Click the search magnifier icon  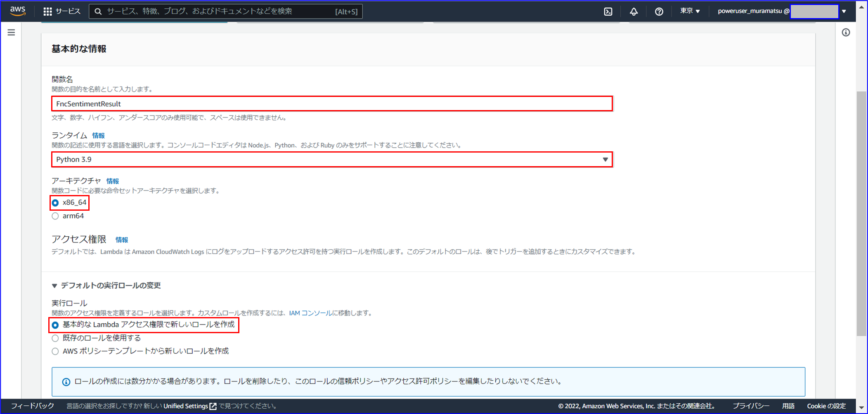point(98,11)
